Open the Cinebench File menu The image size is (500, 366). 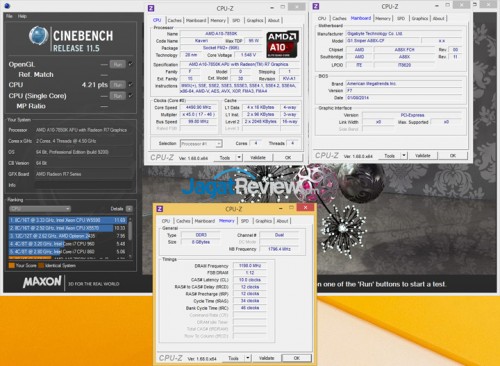tap(9, 16)
